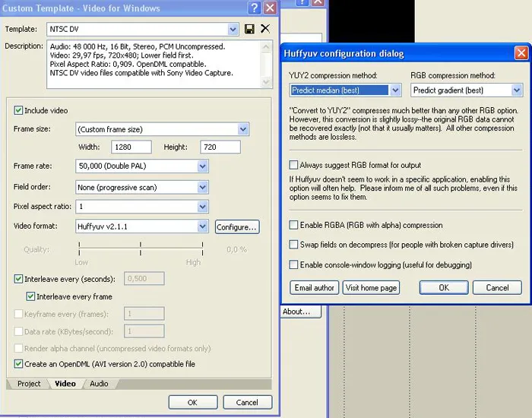Expand the Video format Huffyuv dropdown
The width and height of the screenshot is (532, 418).
click(203, 226)
